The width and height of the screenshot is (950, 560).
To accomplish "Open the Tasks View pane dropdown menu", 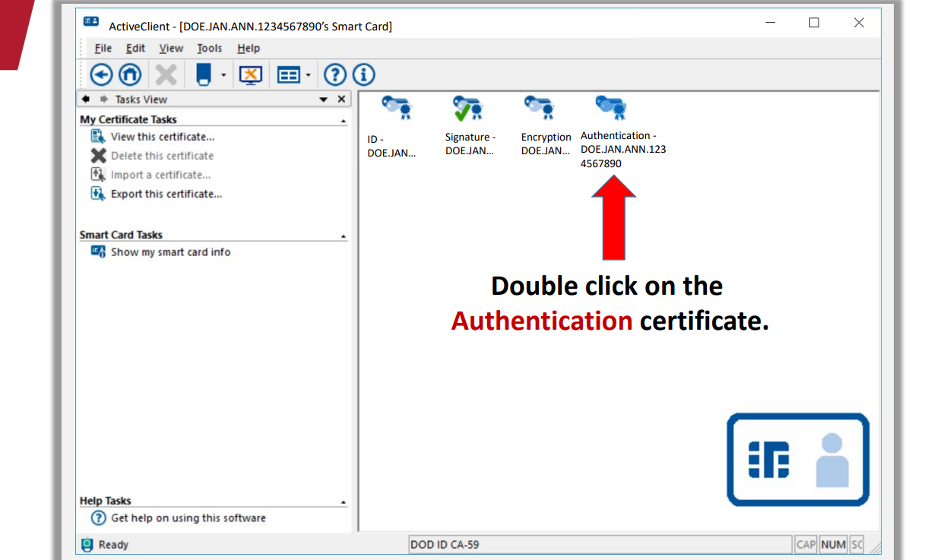I will 323,100.
